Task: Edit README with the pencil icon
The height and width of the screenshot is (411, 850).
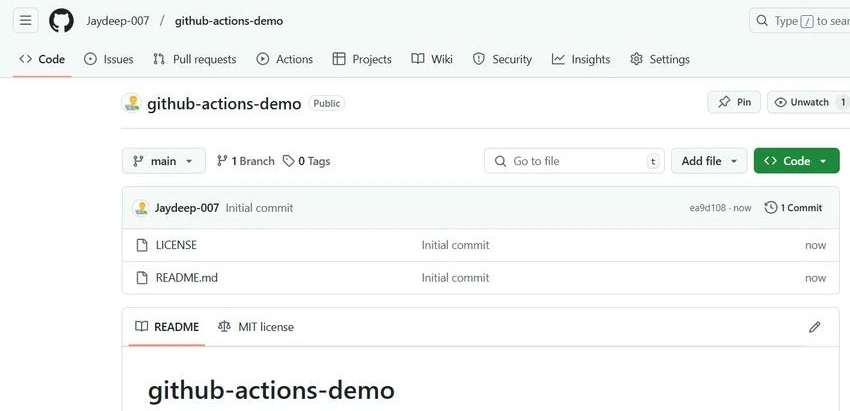Action: point(814,327)
